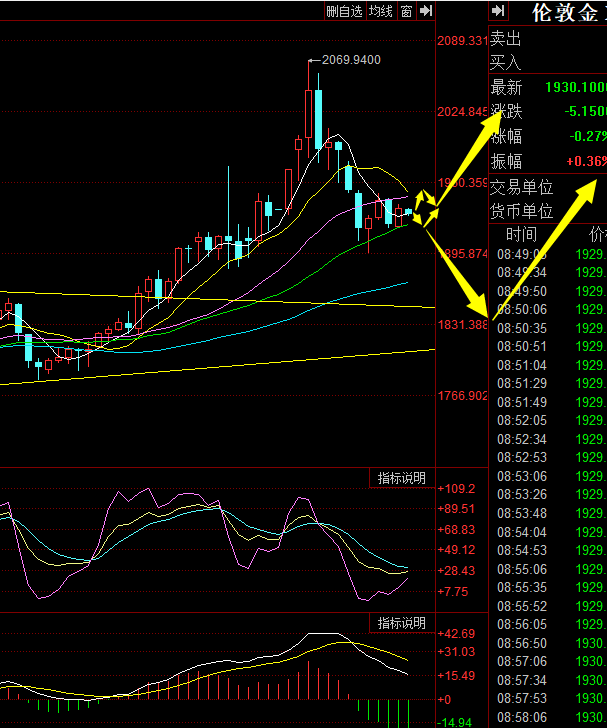Select the 08:50:35 tick row

[552, 328]
